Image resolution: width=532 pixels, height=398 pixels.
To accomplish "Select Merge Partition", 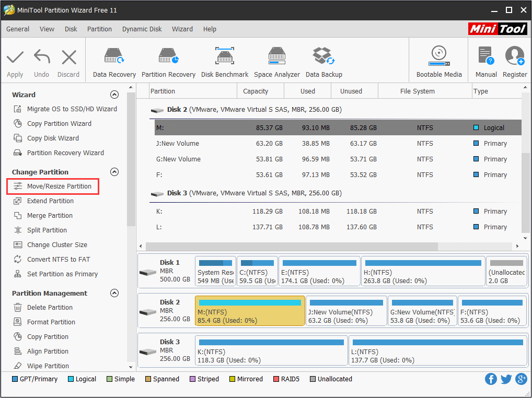I will click(x=43, y=215).
